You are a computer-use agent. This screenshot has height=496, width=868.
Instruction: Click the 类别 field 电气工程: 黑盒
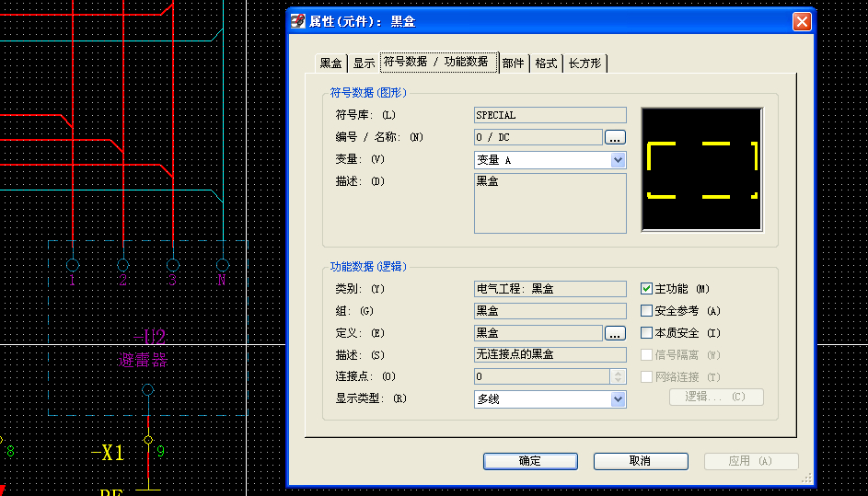(x=550, y=289)
